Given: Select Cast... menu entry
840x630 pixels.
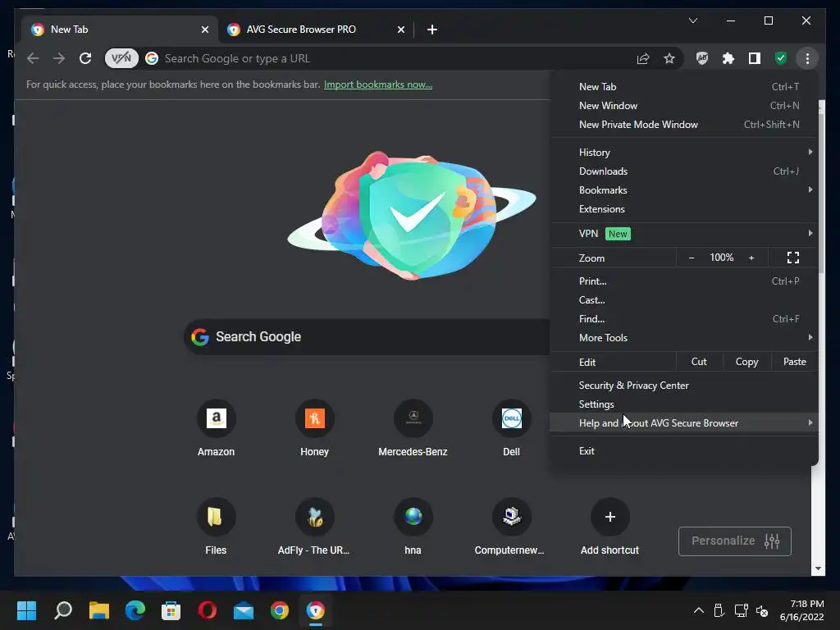Looking at the screenshot, I should (684, 300).
